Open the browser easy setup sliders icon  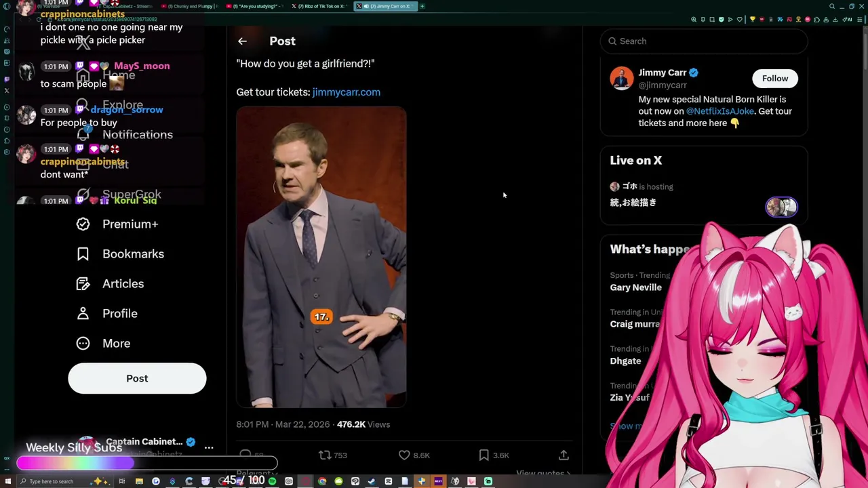(x=859, y=20)
